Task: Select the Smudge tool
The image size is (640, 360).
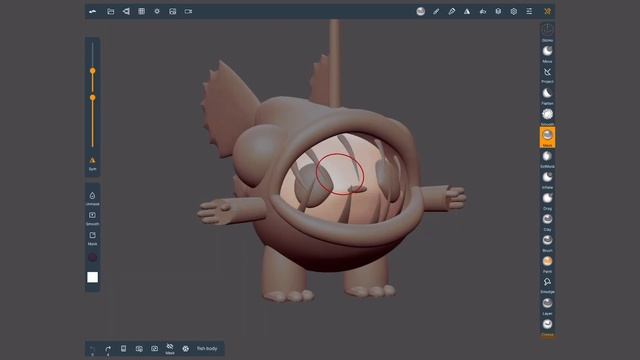Action: 547,284
